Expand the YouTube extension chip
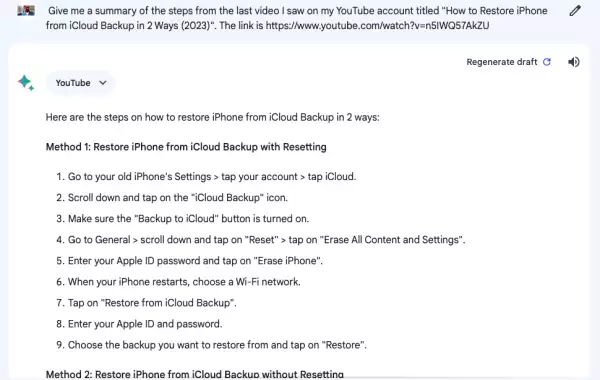Viewport: 600px width, 380px height. (x=80, y=83)
